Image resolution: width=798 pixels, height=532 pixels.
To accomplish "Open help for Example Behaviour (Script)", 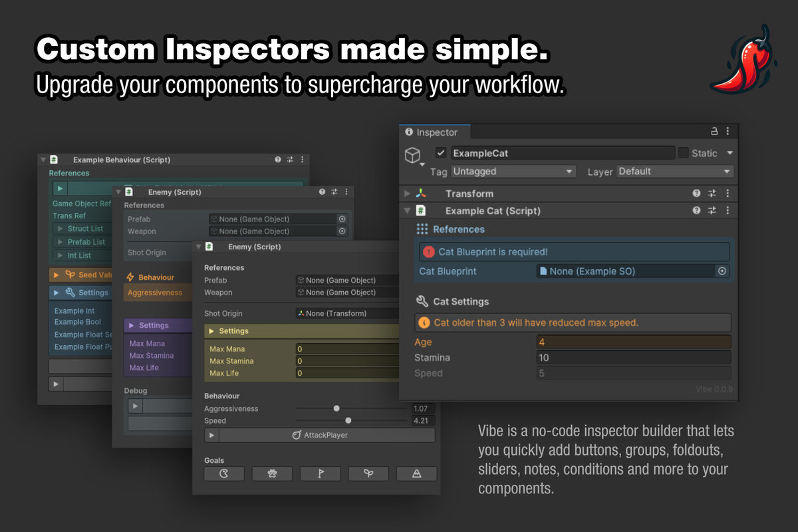I will tap(278, 160).
